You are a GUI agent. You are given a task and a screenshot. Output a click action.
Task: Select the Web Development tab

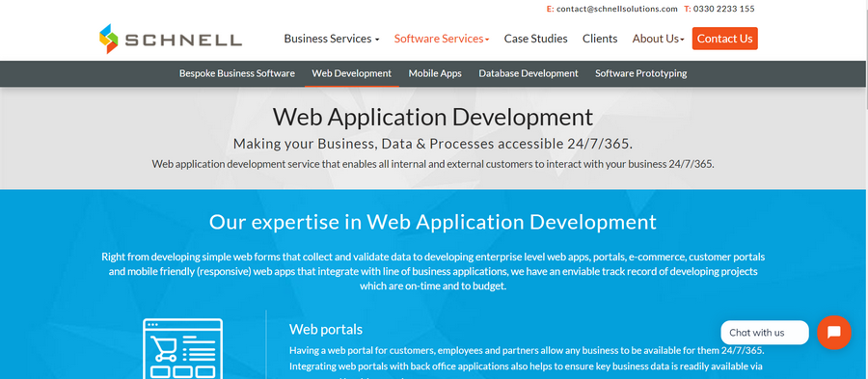click(x=351, y=73)
